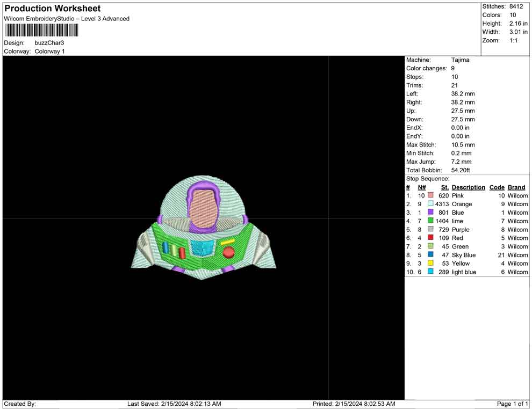Image resolution: width=532 pixels, height=409 pixels.
Task: Select the yellow swatch in stop 9
Action: pos(430,264)
